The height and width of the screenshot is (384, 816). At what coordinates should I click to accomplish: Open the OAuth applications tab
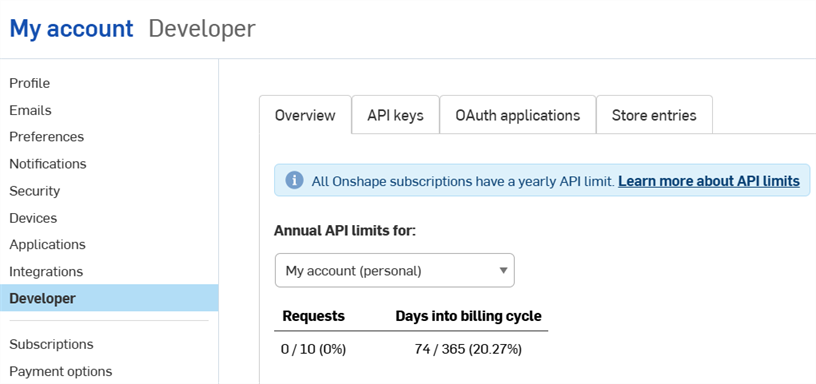518,115
